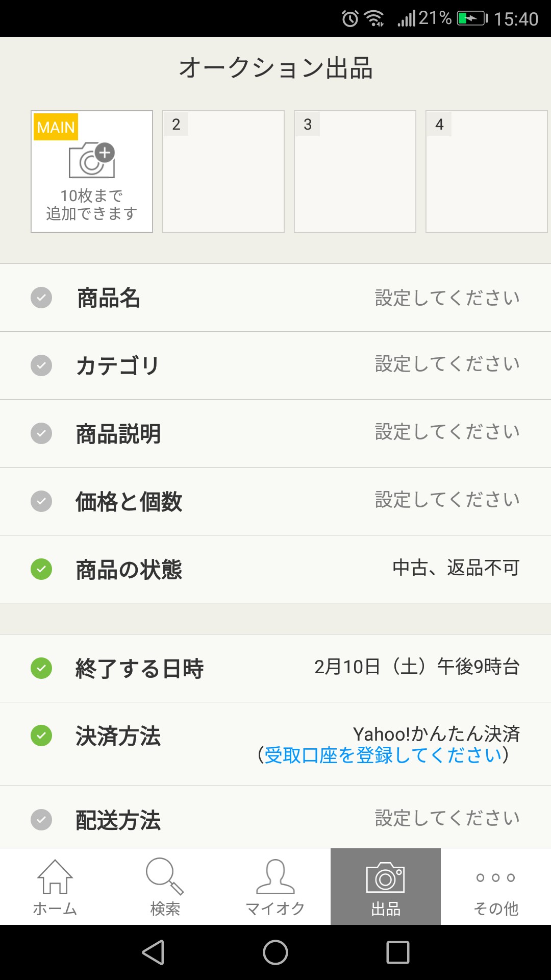The width and height of the screenshot is (551, 980).
Task: Open the 配送方法 setting row
Action: [275, 819]
